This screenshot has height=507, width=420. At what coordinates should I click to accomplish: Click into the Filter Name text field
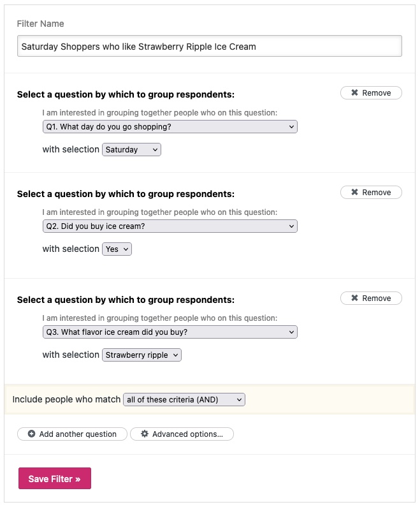(210, 47)
